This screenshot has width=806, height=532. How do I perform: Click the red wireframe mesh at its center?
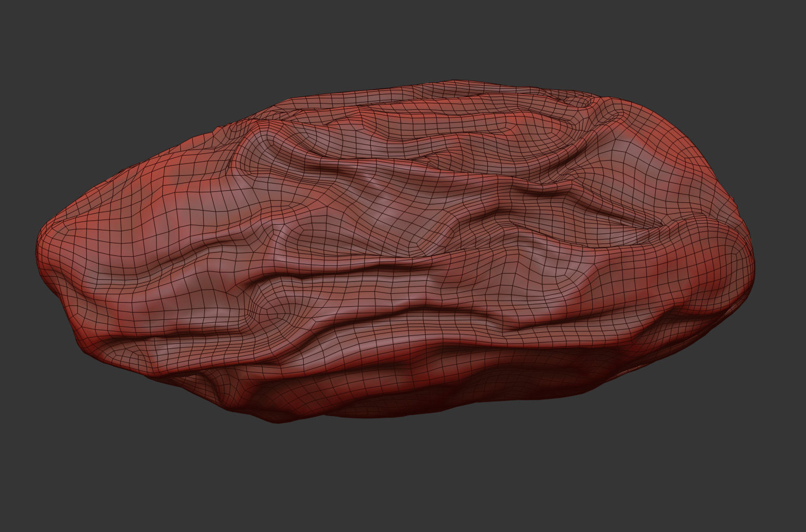click(395, 250)
